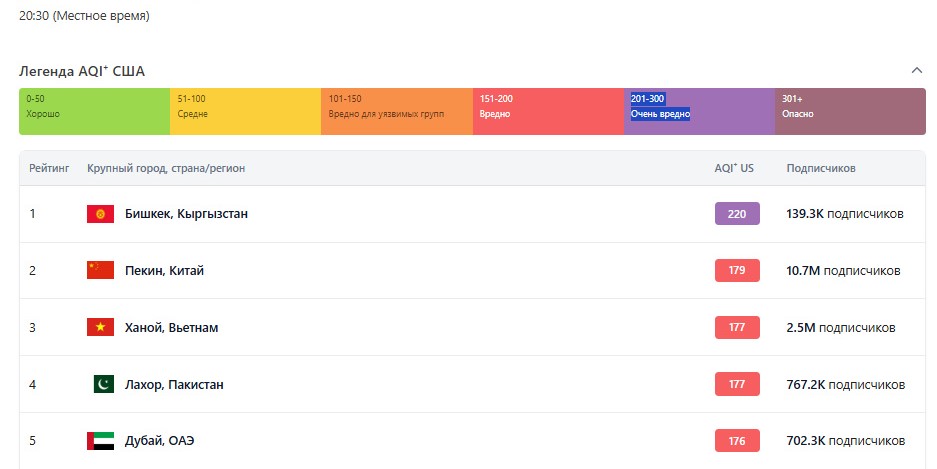Click the Pakistan flag icon
This screenshot has width=937, height=469.
pyautogui.click(x=103, y=385)
